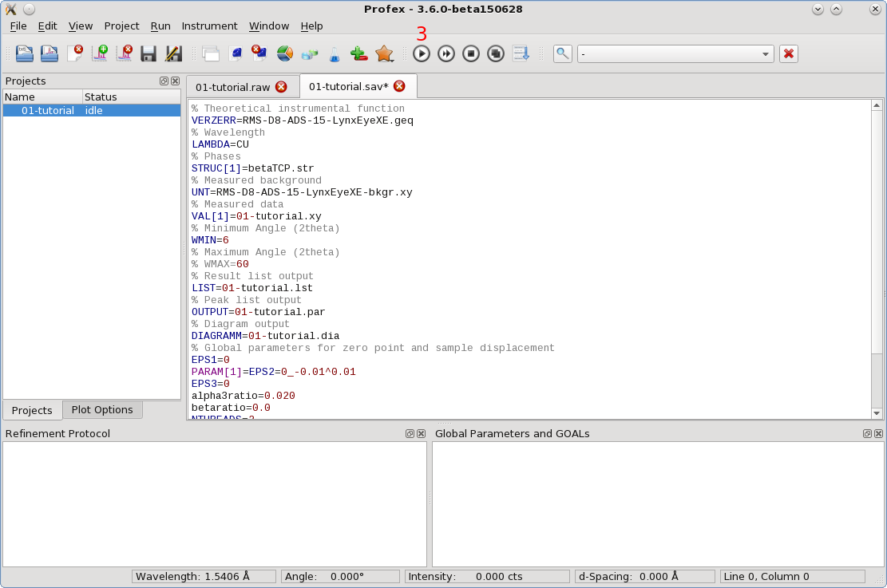Click the idle status cell

pos(131,110)
